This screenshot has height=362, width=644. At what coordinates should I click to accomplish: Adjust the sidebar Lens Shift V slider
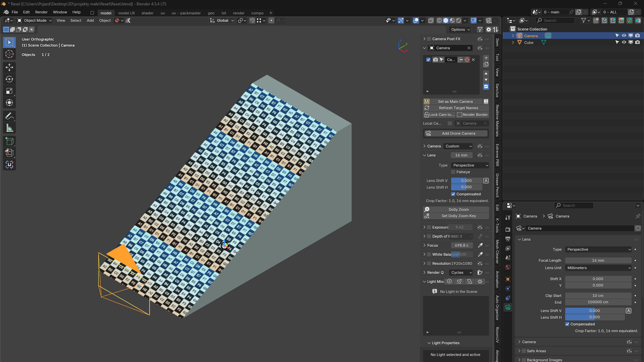467,181
